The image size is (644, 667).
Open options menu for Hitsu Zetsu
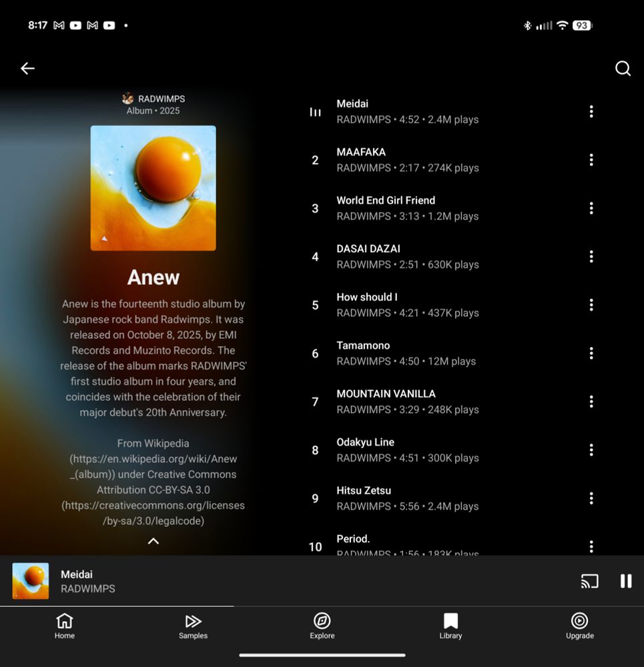[x=591, y=498]
